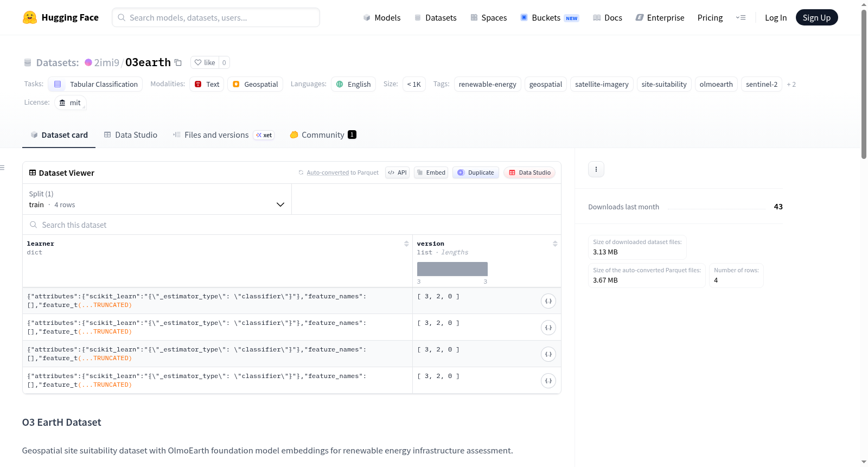Select the site-suitability tag
Screen dimensions: 868x467
coord(664,84)
